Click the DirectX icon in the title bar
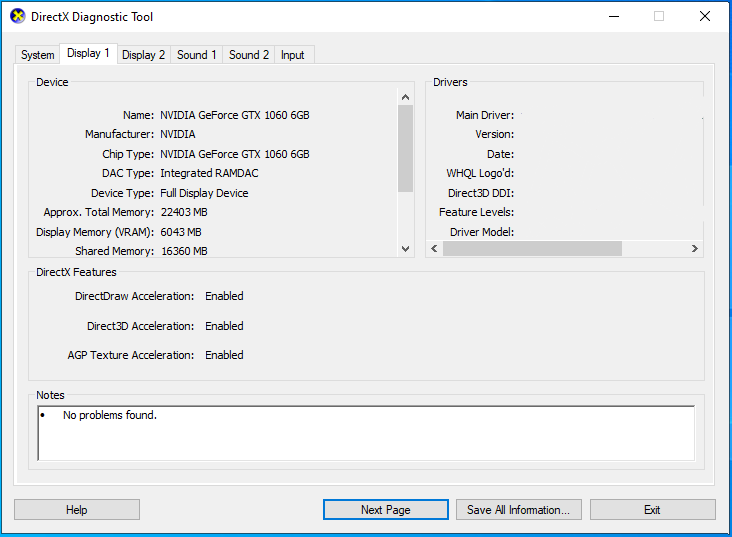 [17, 17]
